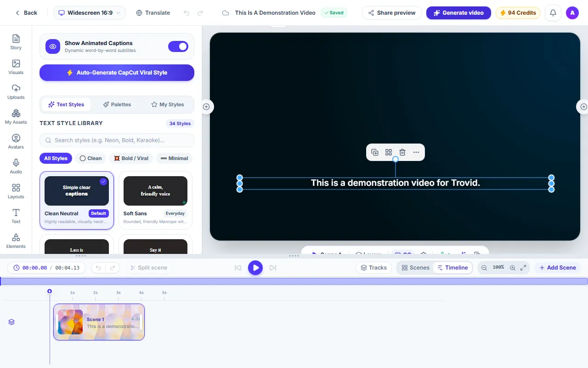Switch to the Text Styles tab
This screenshot has height=368, width=588.
(x=66, y=104)
